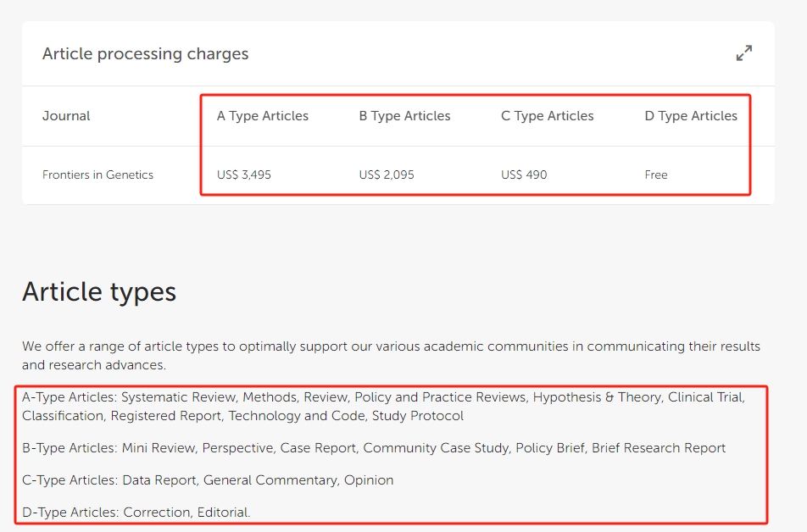This screenshot has width=807, height=532.
Task: Click the C-Type Articles description line
Action: pyautogui.click(x=208, y=480)
